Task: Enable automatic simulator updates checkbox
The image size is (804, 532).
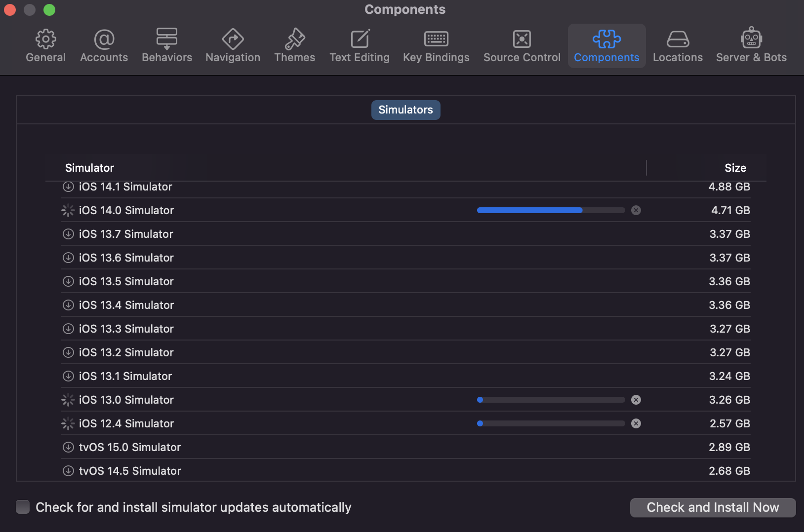Action: [23, 507]
